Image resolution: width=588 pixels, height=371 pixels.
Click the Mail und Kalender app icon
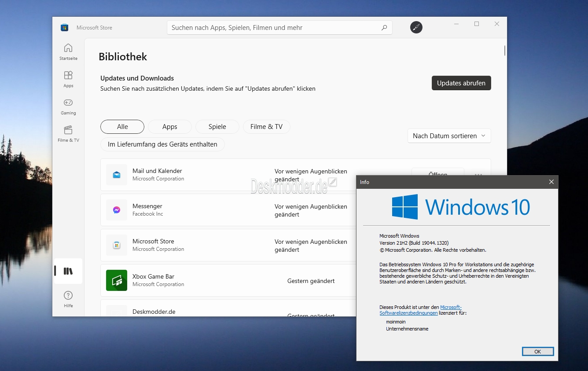(117, 175)
